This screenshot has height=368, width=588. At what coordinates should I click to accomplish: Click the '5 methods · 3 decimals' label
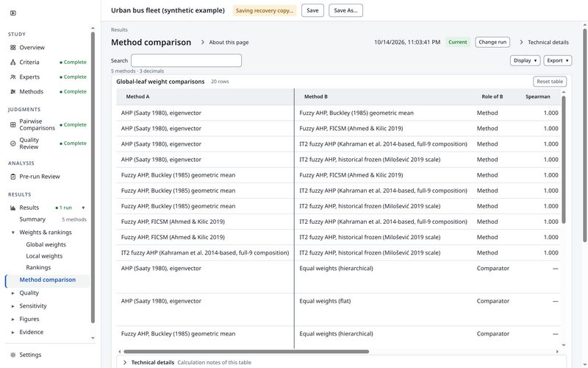coord(137,71)
